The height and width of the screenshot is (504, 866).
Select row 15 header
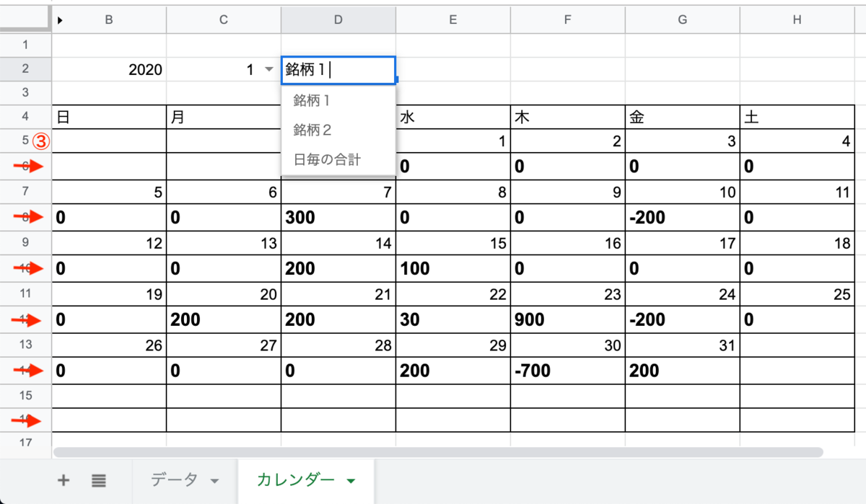(x=26, y=395)
